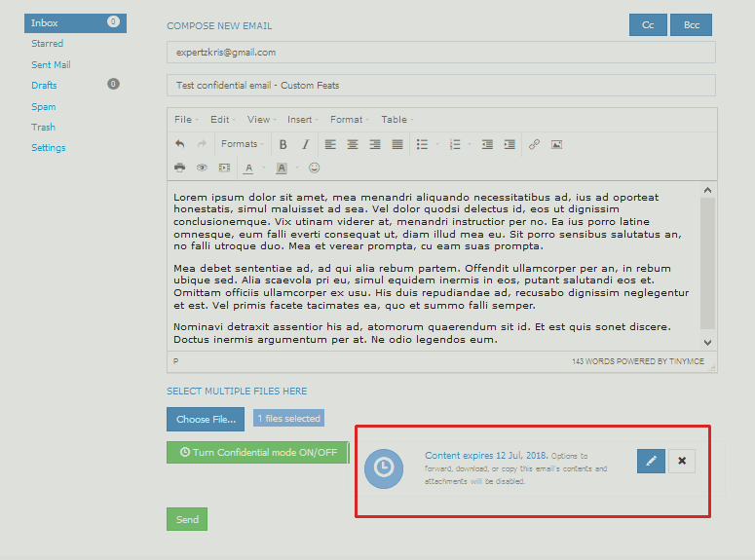Center-align the text
The image size is (755, 560).
pos(353,144)
